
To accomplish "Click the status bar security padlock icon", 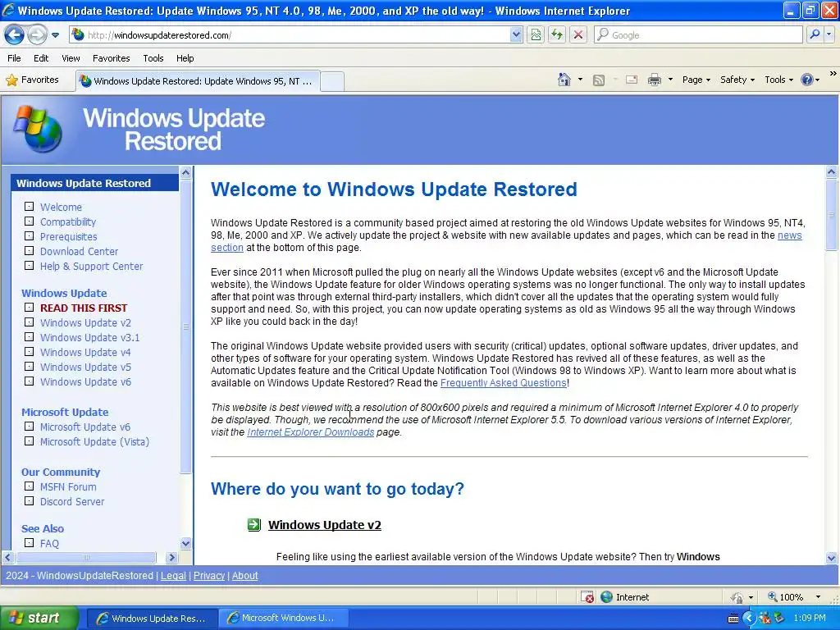I will tap(737, 597).
